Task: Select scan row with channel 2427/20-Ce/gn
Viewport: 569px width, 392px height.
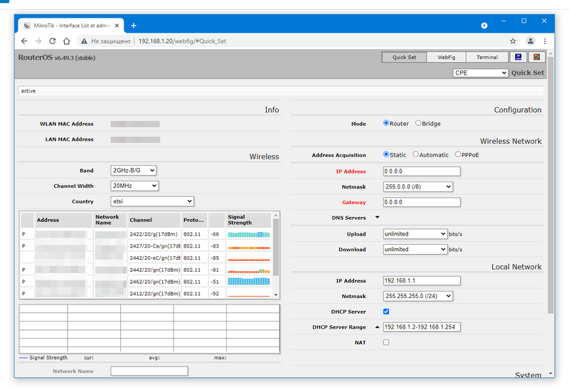Action: 145,246
